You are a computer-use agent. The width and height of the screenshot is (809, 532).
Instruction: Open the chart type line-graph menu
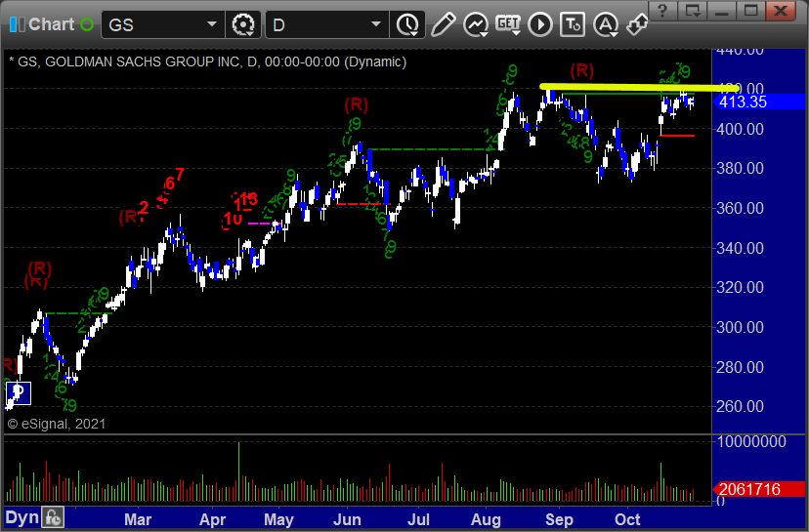point(476,24)
